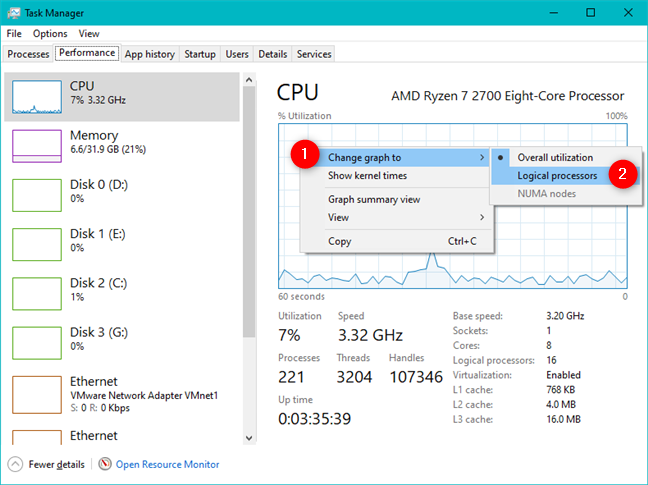
Task: Open the File menu
Action: [x=14, y=33]
